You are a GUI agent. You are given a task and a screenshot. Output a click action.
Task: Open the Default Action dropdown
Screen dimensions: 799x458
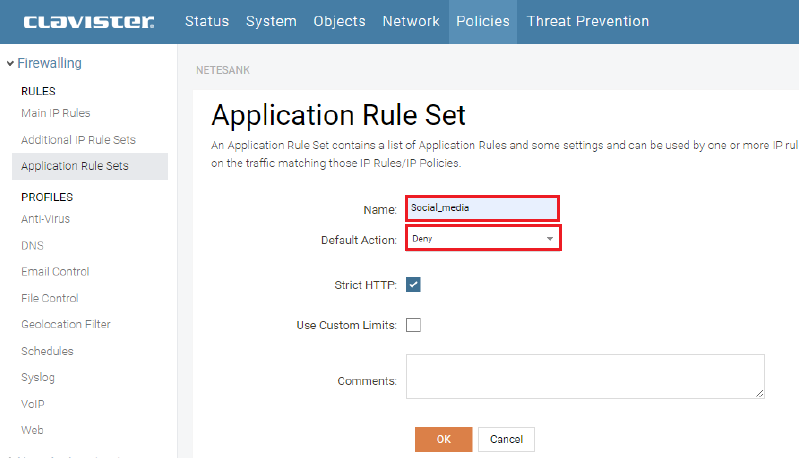pos(482,239)
